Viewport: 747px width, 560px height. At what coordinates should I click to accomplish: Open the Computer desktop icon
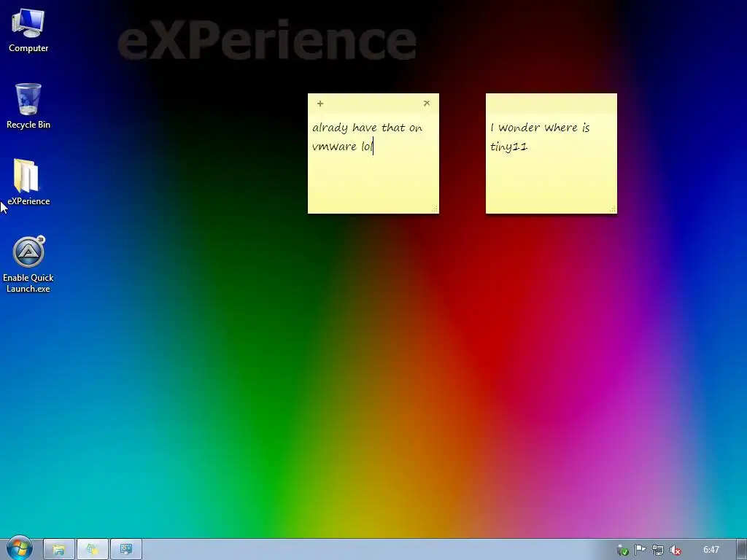pyautogui.click(x=28, y=31)
